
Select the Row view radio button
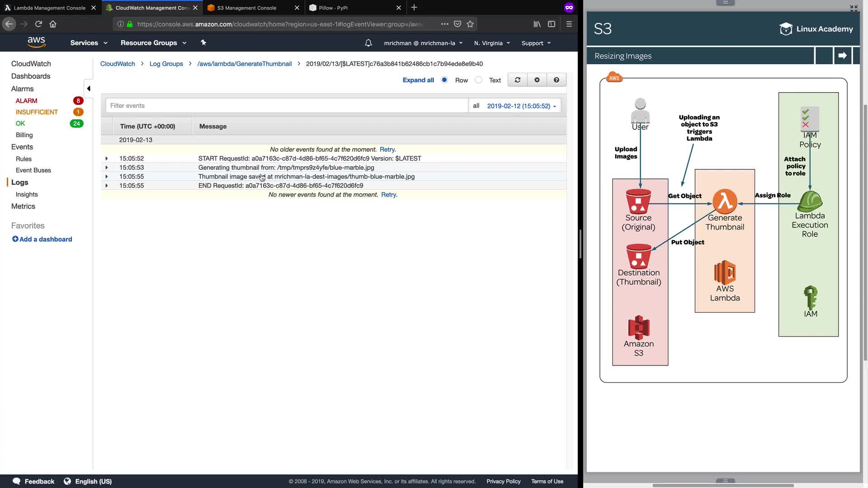[x=444, y=80]
